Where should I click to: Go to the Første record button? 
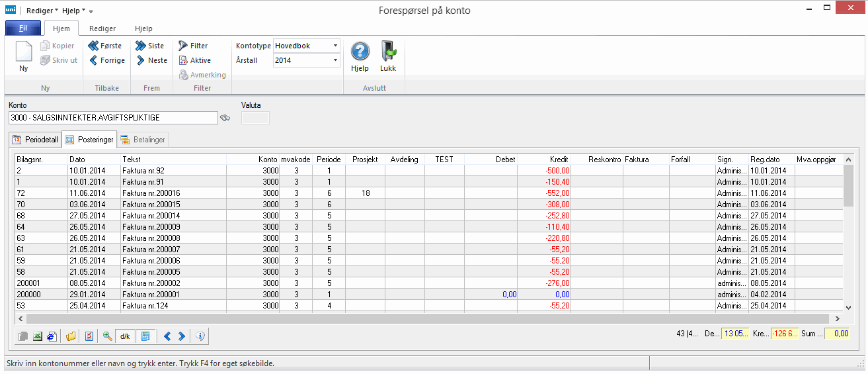tap(105, 46)
